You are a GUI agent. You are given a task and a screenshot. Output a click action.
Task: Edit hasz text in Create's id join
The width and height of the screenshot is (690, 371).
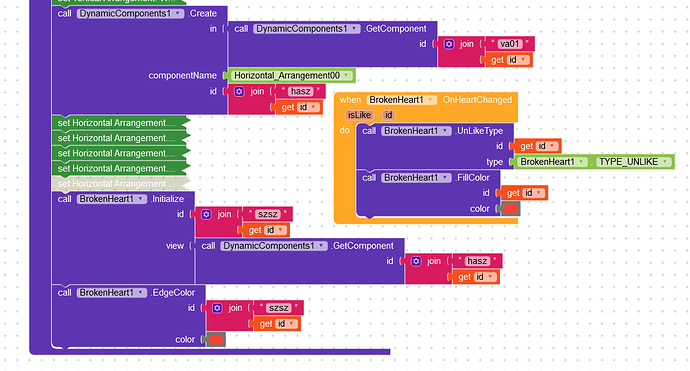point(300,92)
